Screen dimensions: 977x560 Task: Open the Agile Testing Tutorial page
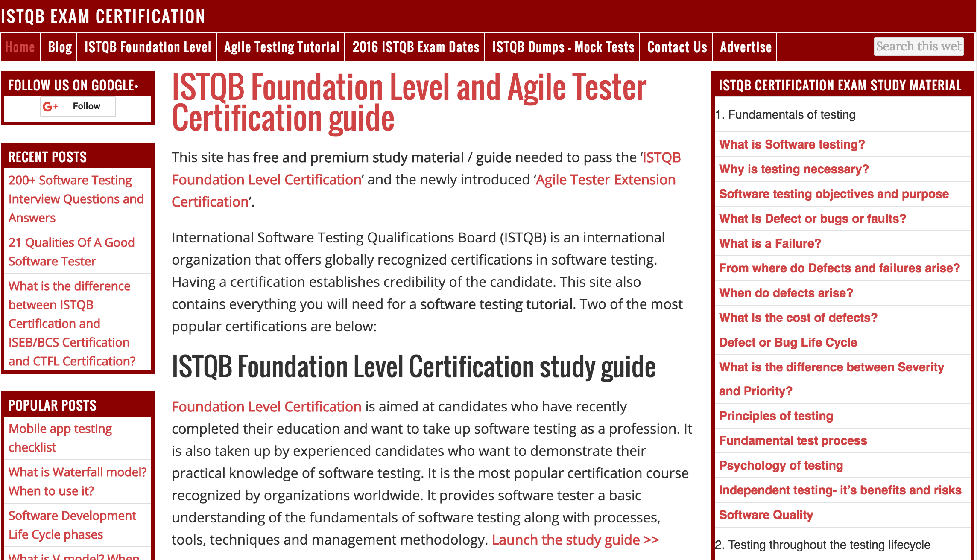281,47
